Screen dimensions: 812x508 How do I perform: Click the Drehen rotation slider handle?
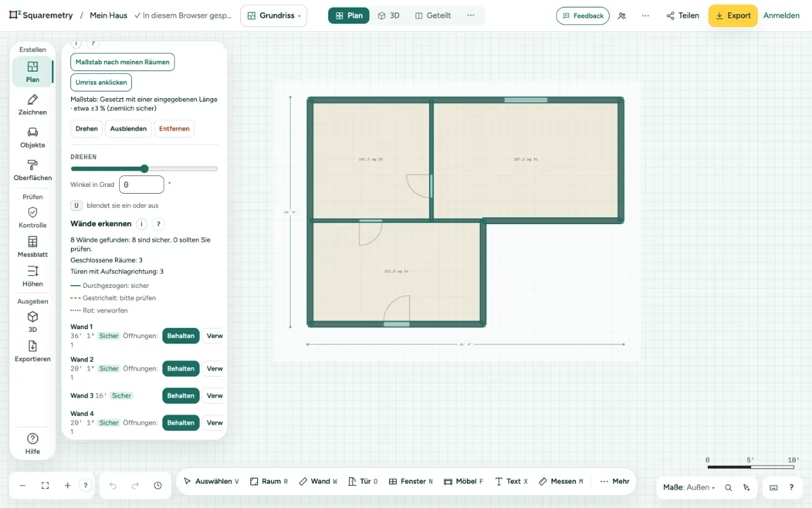(144, 169)
